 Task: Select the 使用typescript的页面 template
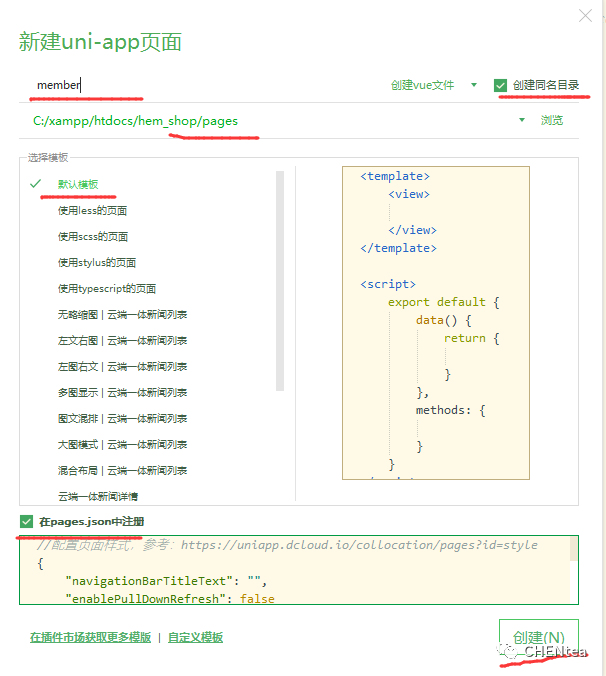[x=107, y=288]
